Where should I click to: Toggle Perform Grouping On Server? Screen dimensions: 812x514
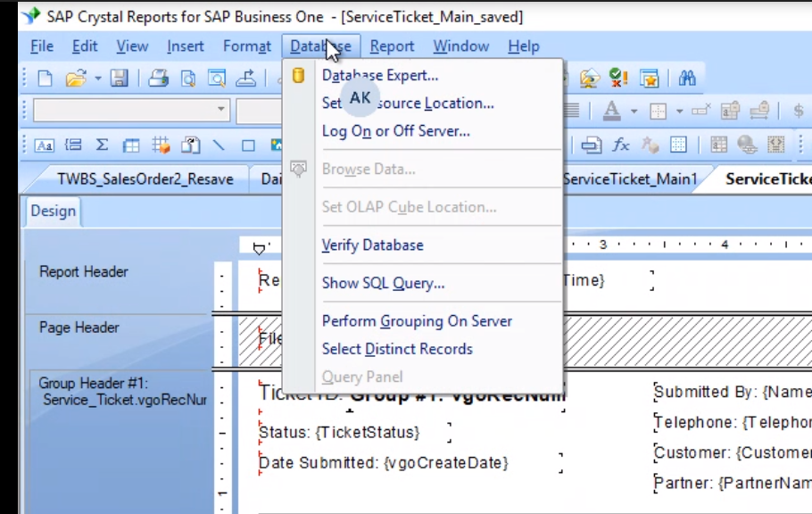[417, 321]
